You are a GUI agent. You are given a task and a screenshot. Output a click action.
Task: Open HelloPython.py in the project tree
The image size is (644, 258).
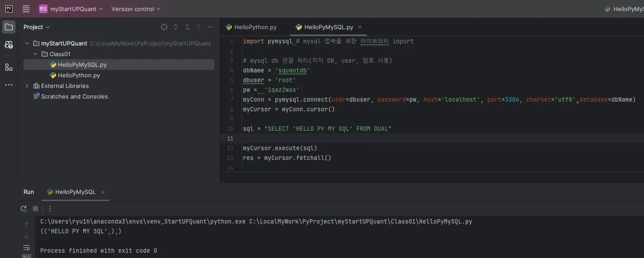(79, 75)
